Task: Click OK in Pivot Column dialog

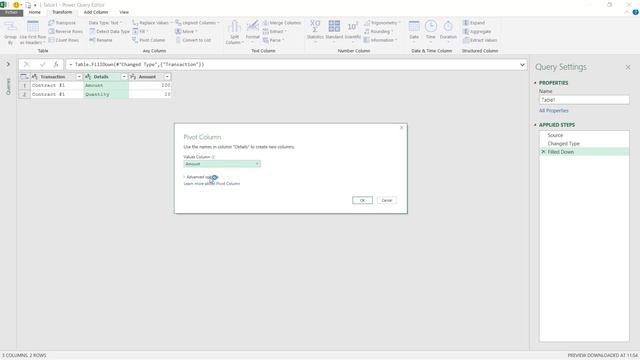Action: [362, 200]
